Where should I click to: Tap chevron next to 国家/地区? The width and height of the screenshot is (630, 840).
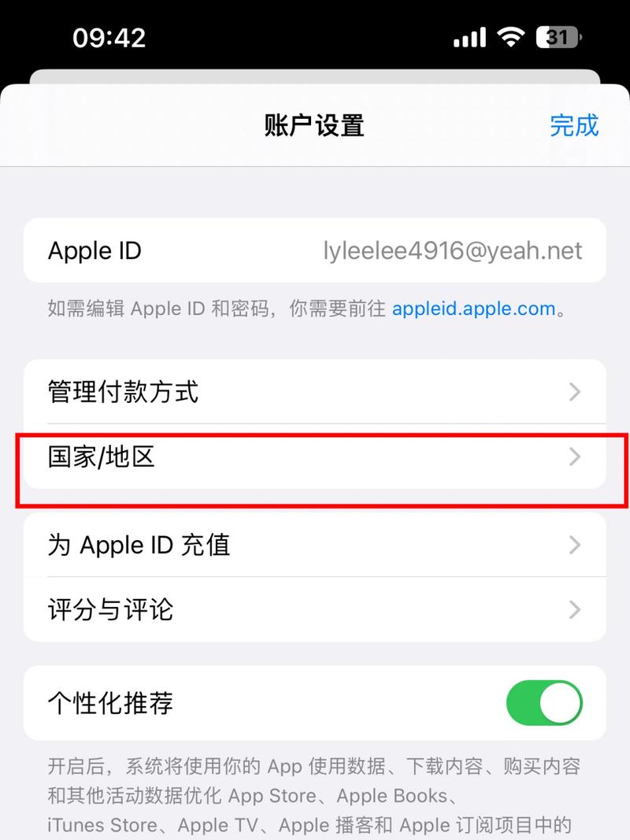pyautogui.click(x=575, y=457)
